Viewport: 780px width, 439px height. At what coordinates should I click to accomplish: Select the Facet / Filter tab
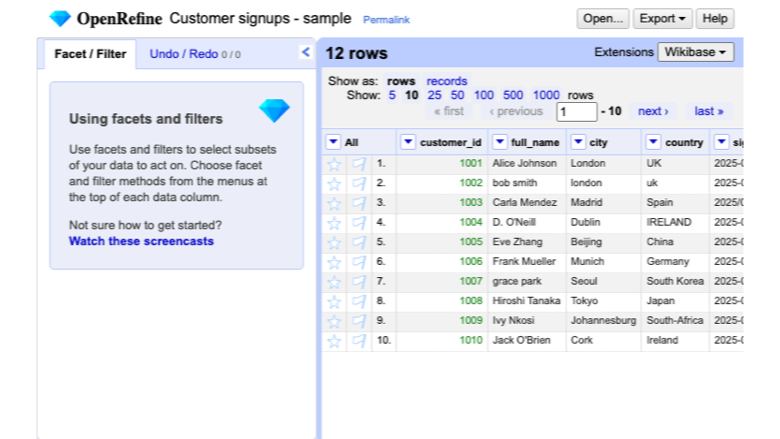coord(90,54)
